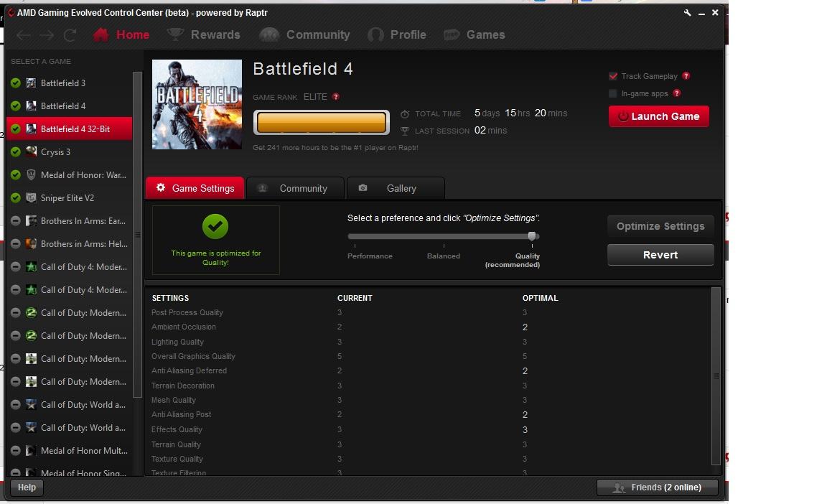Open Help button at bottom left

click(27, 487)
